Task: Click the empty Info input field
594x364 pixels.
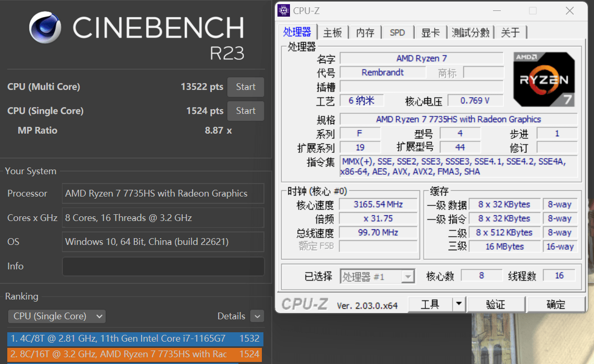Action: (x=163, y=266)
